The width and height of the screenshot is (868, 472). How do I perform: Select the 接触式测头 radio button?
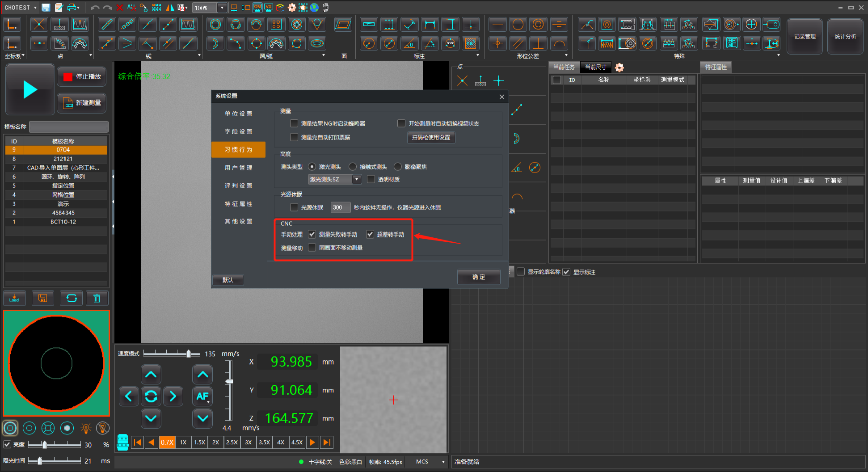point(353,167)
